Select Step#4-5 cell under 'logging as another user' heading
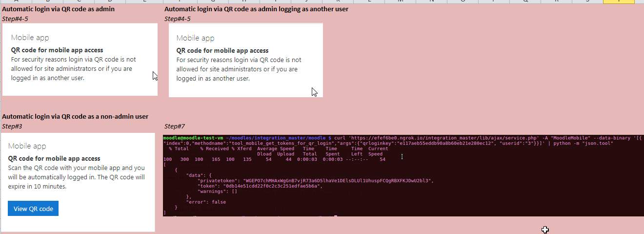The width and height of the screenshot is (644, 234). coord(177,19)
